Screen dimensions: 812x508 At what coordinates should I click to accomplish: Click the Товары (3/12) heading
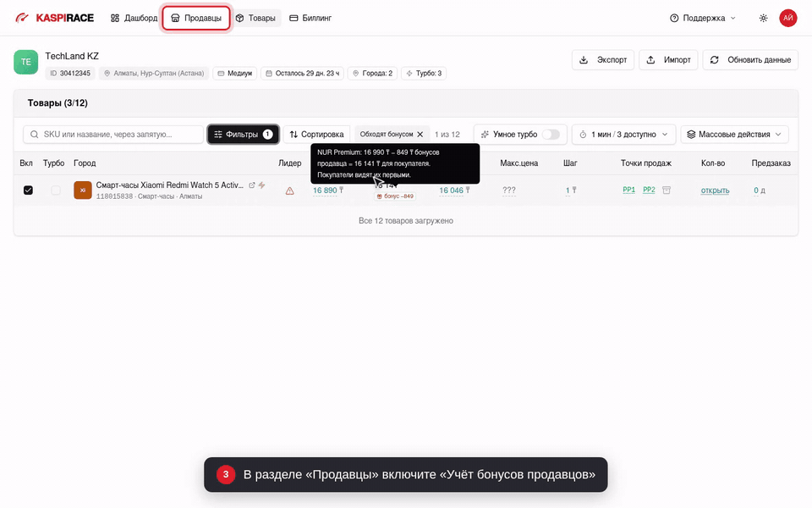click(58, 102)
